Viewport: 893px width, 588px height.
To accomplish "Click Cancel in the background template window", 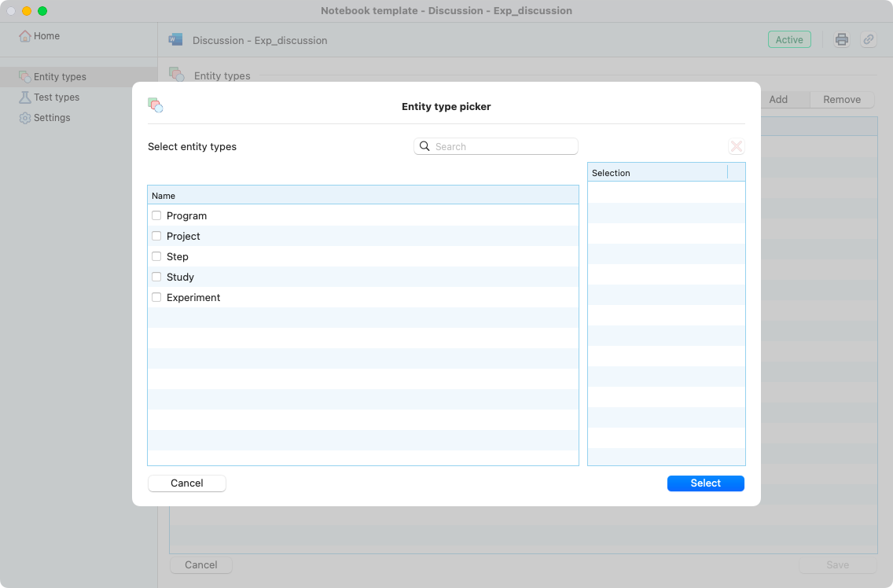I will pyautogui.click(x=201, y=564).
